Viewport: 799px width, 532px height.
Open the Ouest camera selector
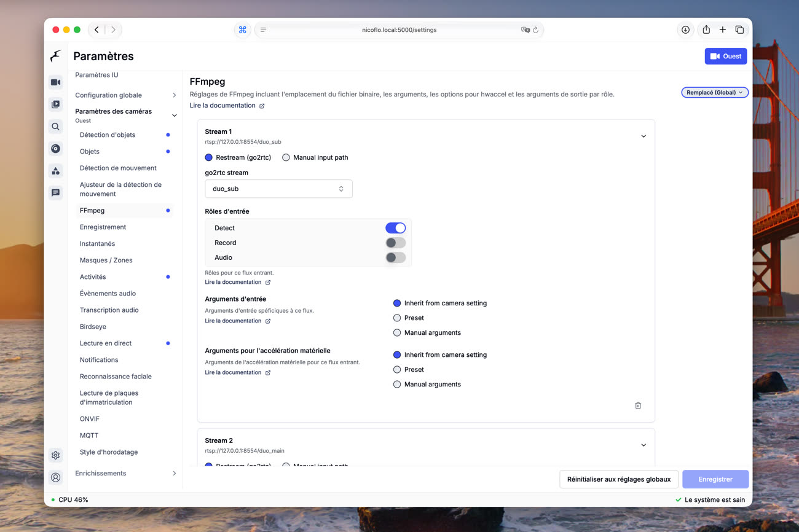tap(726, 56)
